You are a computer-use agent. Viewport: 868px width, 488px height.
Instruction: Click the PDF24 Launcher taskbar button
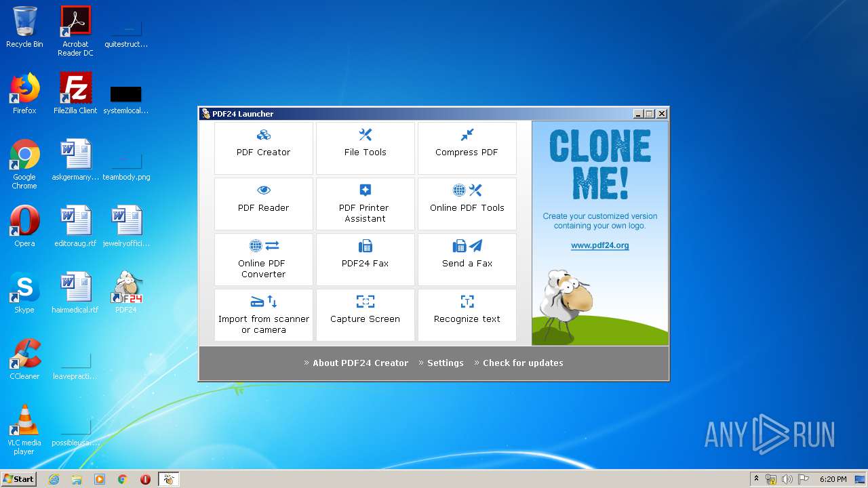tap(169, 479)
